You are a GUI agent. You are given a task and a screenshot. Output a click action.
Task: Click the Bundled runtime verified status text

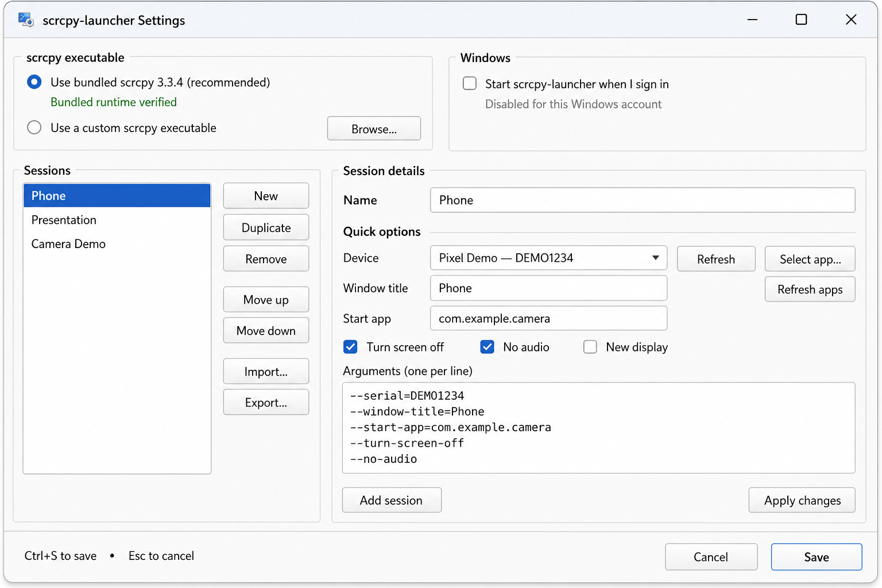(114, 102)
